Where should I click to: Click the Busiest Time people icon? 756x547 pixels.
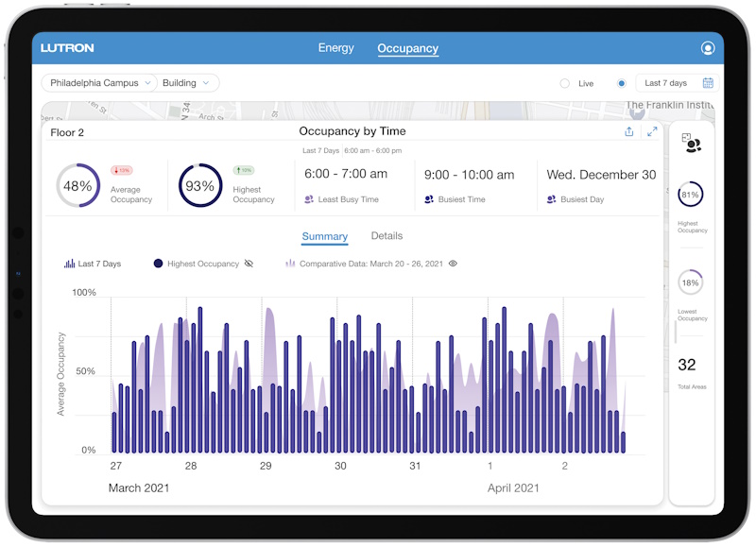(429, 199)
